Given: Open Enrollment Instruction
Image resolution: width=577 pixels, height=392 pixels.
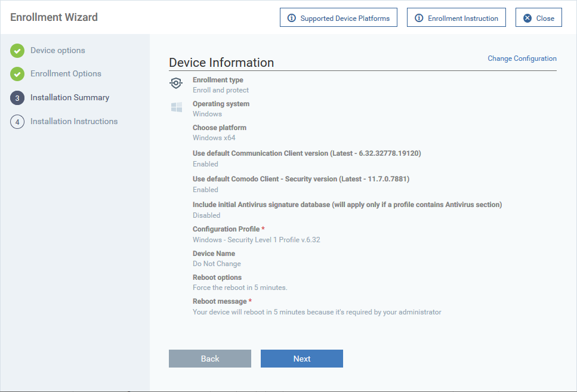Looking at the screenshot, I should tap(456, 17).
